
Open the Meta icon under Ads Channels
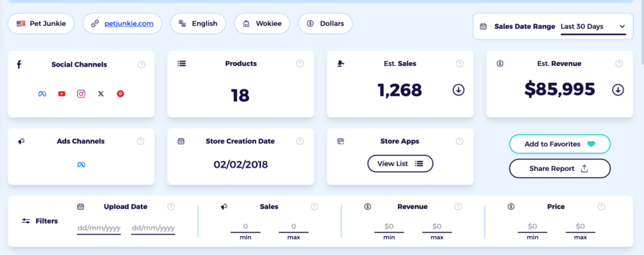coord(81,165)
